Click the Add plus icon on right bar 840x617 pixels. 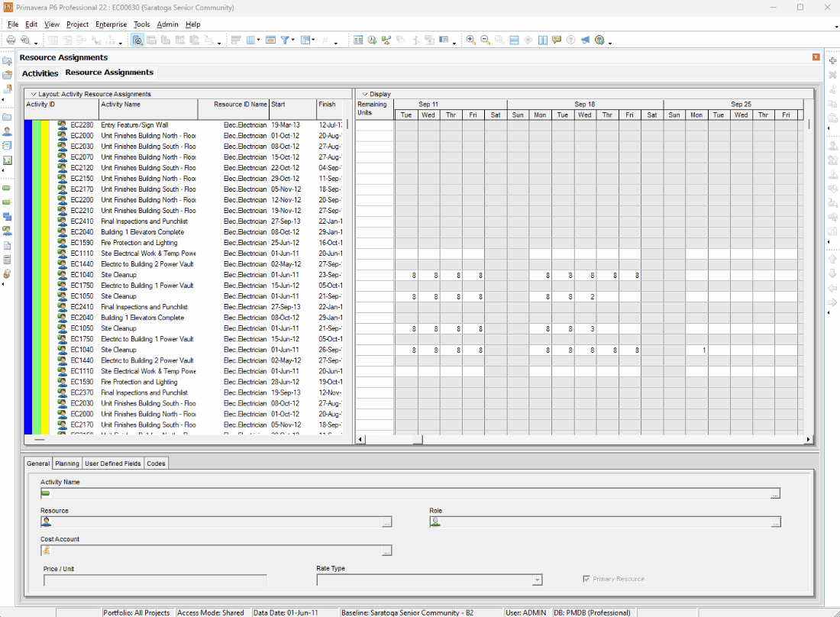[x=832, y=61]
